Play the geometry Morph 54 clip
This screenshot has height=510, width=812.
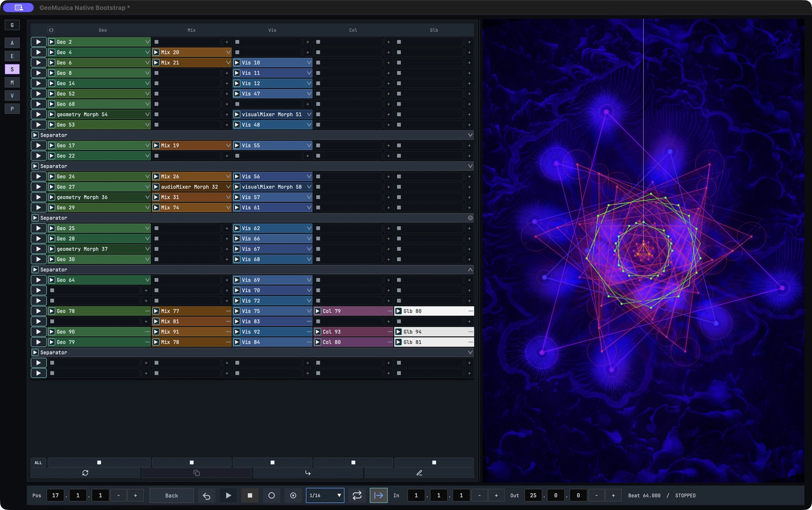(52, 114)
